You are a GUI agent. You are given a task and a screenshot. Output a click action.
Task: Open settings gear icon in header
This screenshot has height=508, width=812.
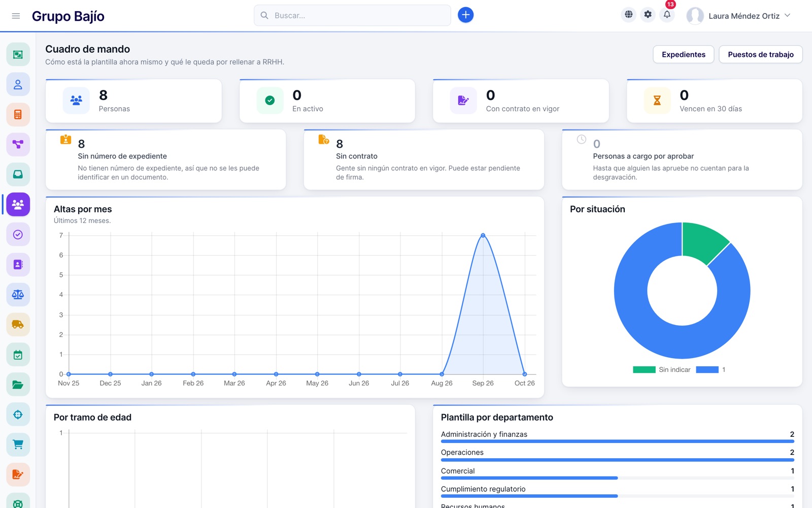point(648,15)
